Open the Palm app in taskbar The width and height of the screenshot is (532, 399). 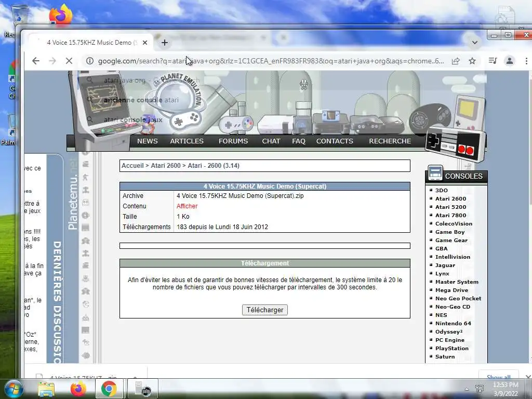[x=142, y=389]
